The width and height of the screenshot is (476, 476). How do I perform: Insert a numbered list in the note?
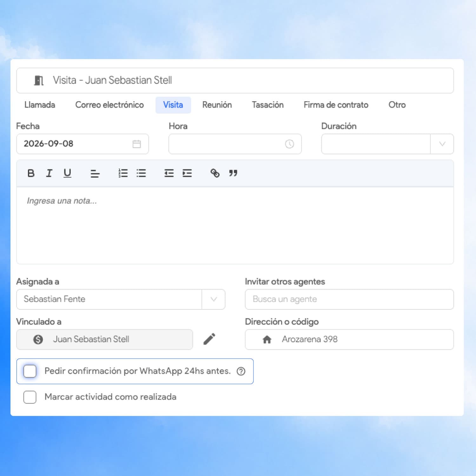pos(123,173)
